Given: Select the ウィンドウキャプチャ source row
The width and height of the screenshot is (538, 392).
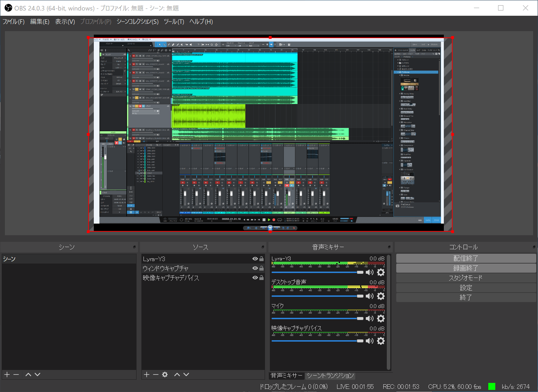Looking at the screenshot, I should [x=203, y=268].
